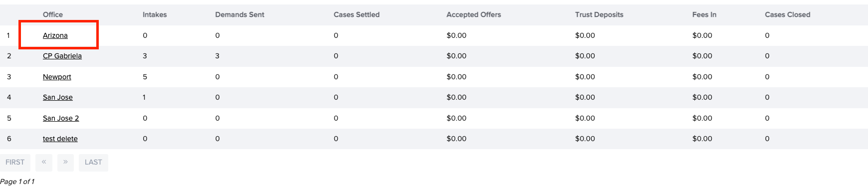Click the Office column header
Image resolution: width=868 pixels, height=190 pixels.
pos(53,14)
